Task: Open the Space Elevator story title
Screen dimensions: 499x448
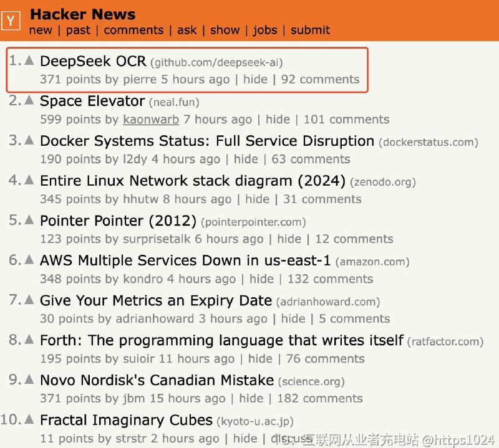Action: pyautogui.click(x=92, y=101)
